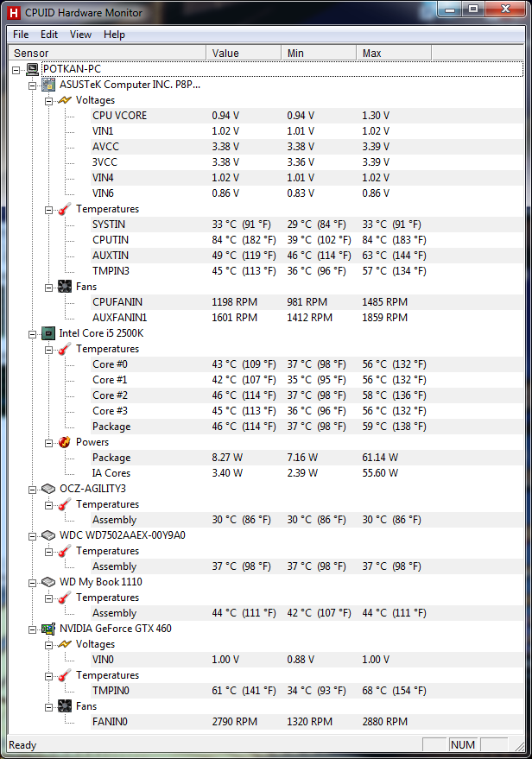Click the Powers flame icon
Viewport: 532px width, 759px height.
pyautogui.click(x=65, y=442)
